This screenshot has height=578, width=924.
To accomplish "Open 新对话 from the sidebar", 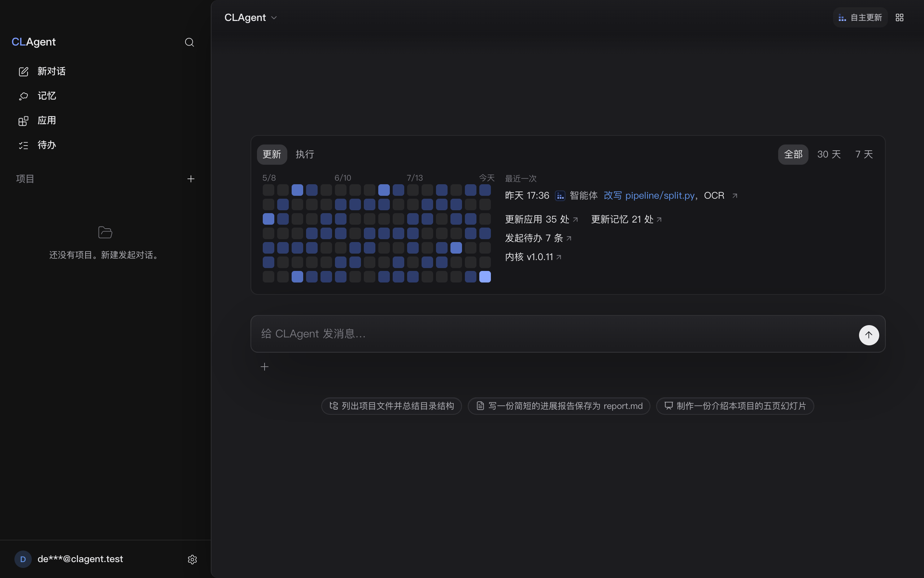I will pyautogui.click(x=105, y=72).
